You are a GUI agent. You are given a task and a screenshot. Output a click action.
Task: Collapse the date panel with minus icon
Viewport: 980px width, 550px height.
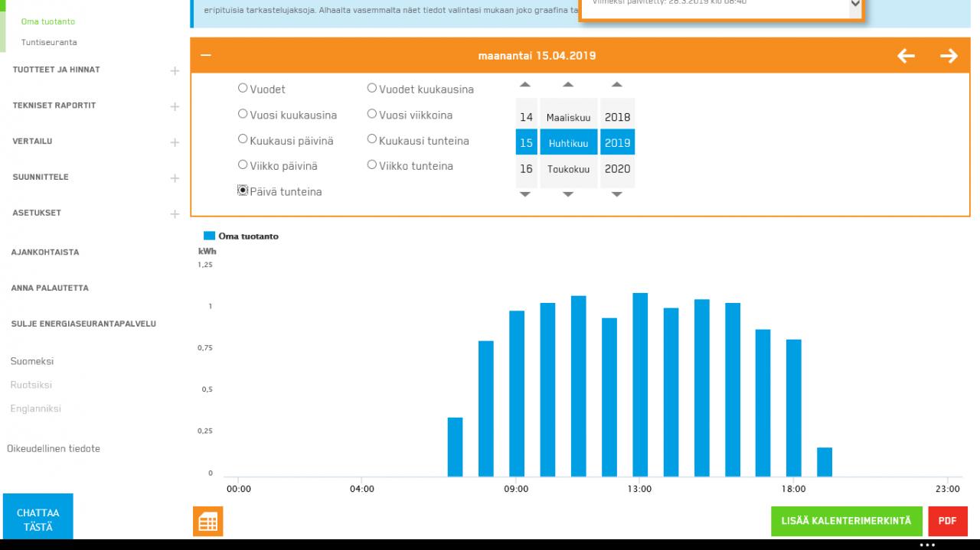click(205, 55)
